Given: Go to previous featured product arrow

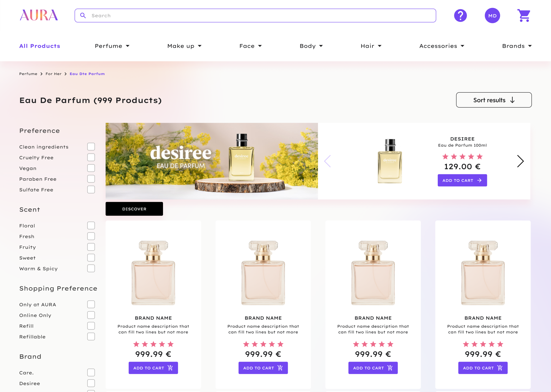Looking at the screenshot, I should click(x=328, y=161).
